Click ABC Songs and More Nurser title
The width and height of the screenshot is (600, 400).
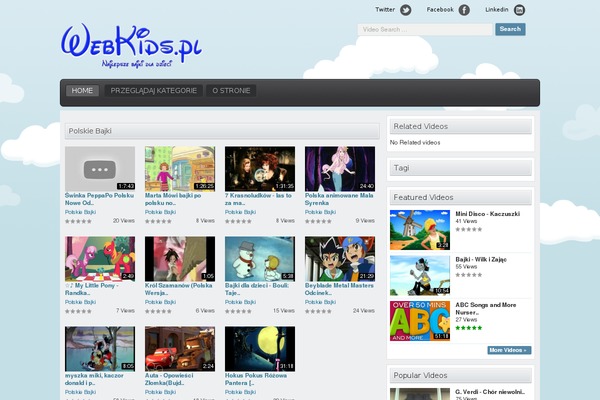pos(486,309)
